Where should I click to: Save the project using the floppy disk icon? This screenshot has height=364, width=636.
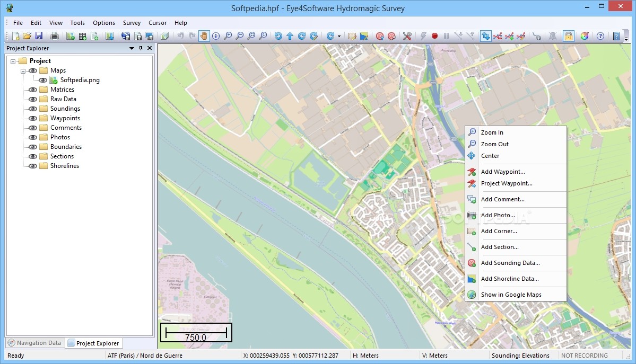point(39,36)
